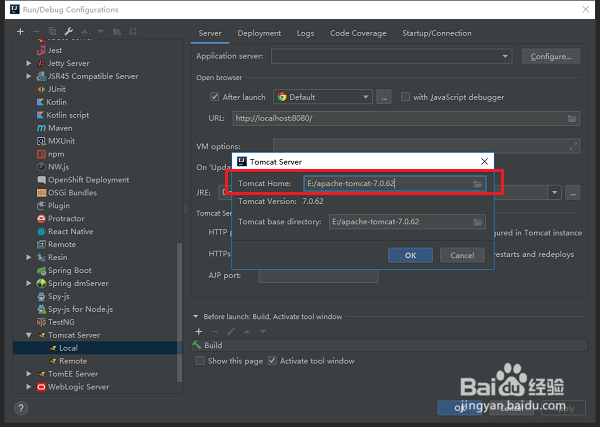Select Spring Boot configuration type
This screenshot has height=427, width=600.
(x=69, y=271)
